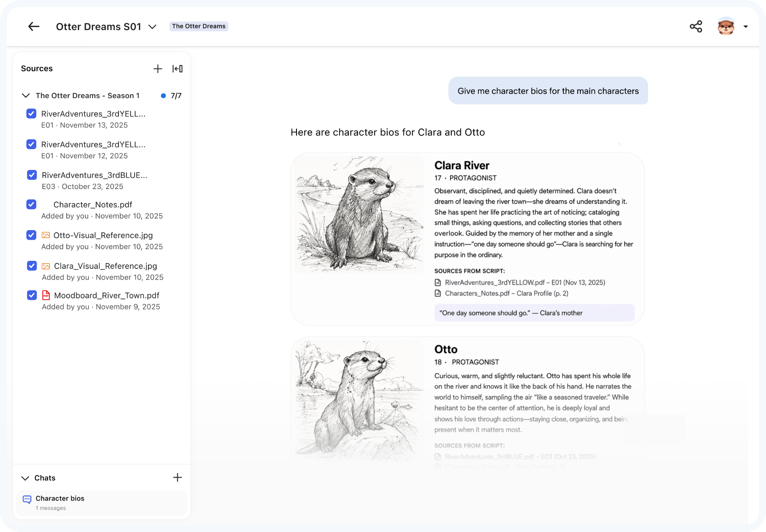Screen dimensions: 766x532
Task: Open Otto otter sketch thumbnail
Action: pyautogui.click(x=359, y=401)
